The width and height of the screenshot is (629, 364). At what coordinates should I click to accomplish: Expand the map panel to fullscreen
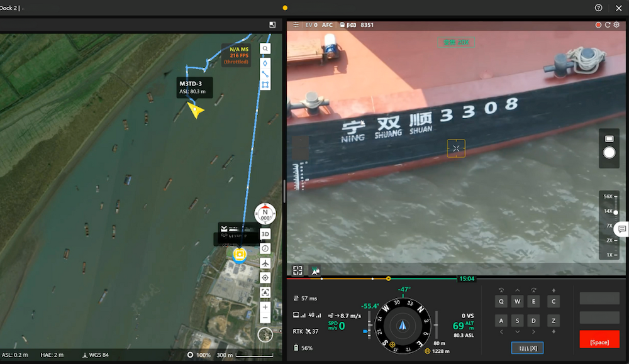click(272, 25)
